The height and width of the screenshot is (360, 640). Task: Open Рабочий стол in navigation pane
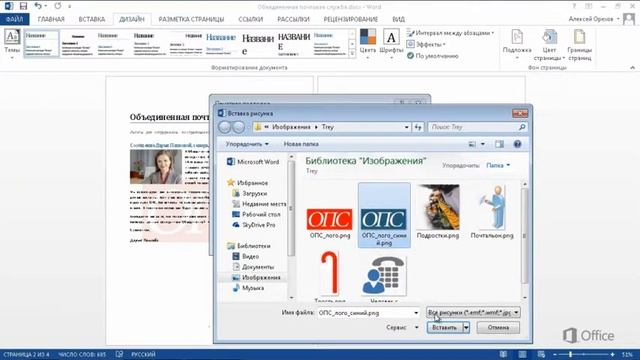click(256, 214)
